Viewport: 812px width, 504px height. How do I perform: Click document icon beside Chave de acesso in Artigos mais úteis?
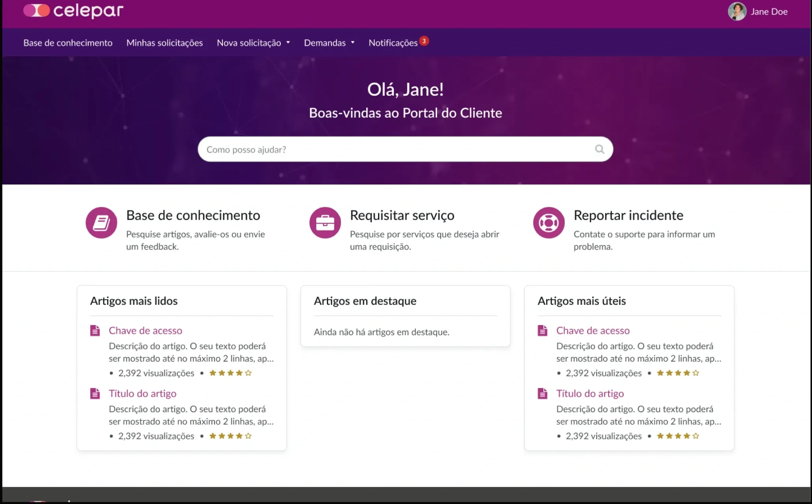click(x=542, y=330)
